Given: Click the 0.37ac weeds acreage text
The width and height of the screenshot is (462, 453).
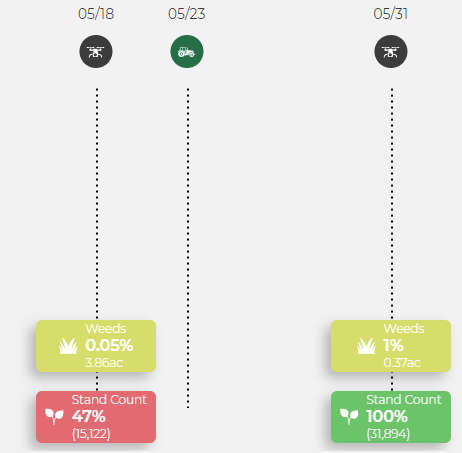Looking at the screenshot, I should [402, 363].
